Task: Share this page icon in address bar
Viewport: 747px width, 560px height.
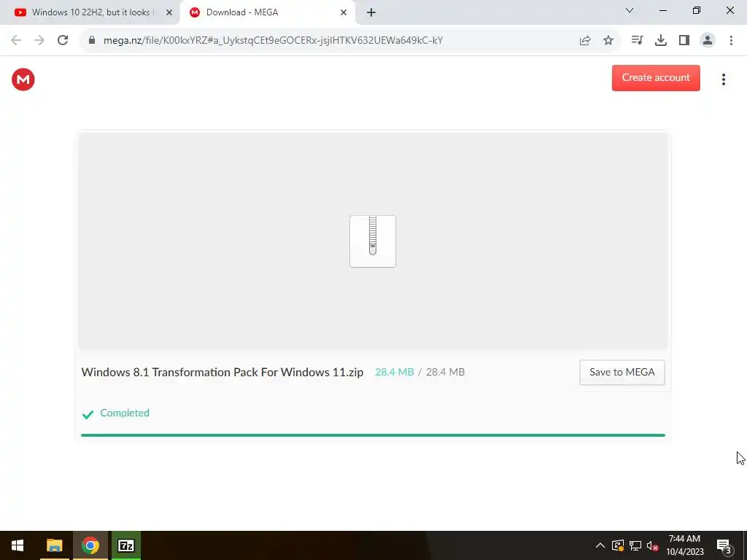Action: click(585, 41)
